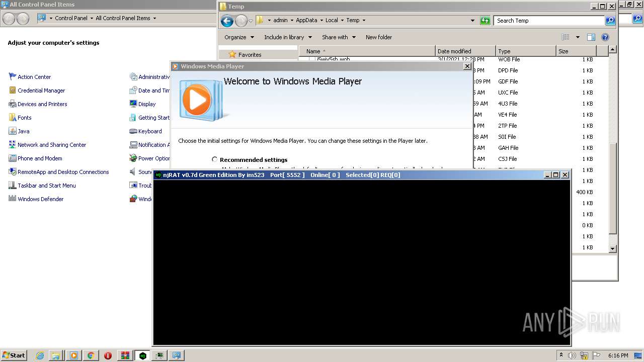644x362 pixels.
Task: Open the Getting Started link
Action: tap(154, 118)
